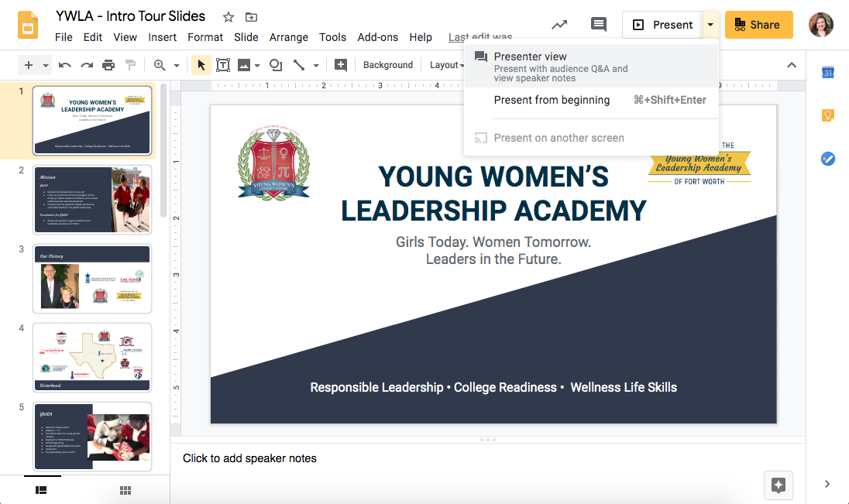Toggle the Present dropdown arrow

pos(710,25)
